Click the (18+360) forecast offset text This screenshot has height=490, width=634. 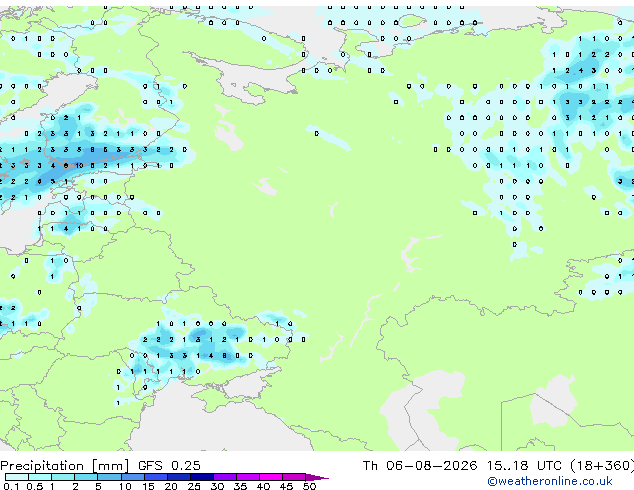[602, 466]
